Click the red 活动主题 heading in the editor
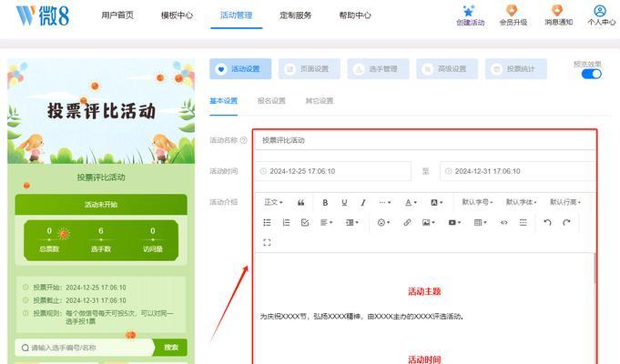The height and width of the screenshot is (364, 620). click(424, 292)
